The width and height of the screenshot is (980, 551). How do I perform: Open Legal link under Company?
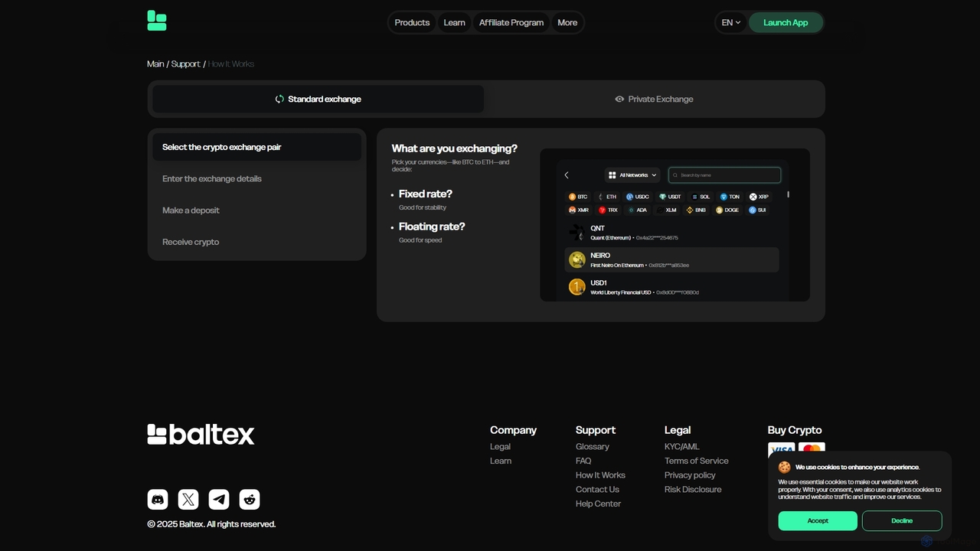(x=500, y=446)
